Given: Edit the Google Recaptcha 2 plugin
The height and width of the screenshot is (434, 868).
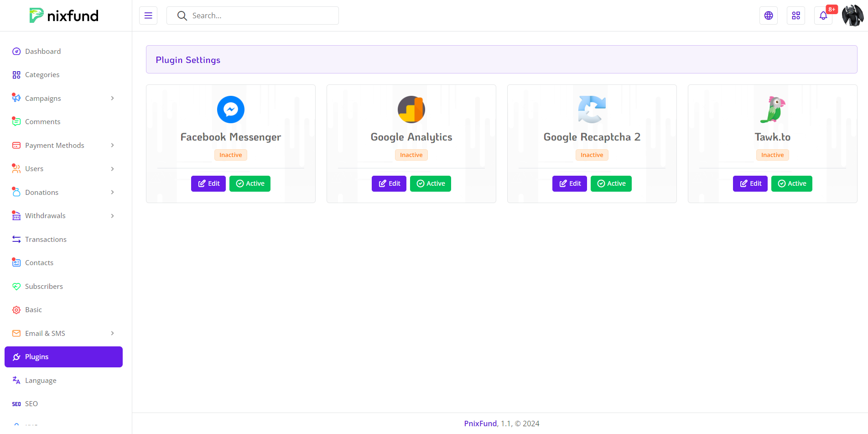Looking at the screenshot, I should coord(570,183).
